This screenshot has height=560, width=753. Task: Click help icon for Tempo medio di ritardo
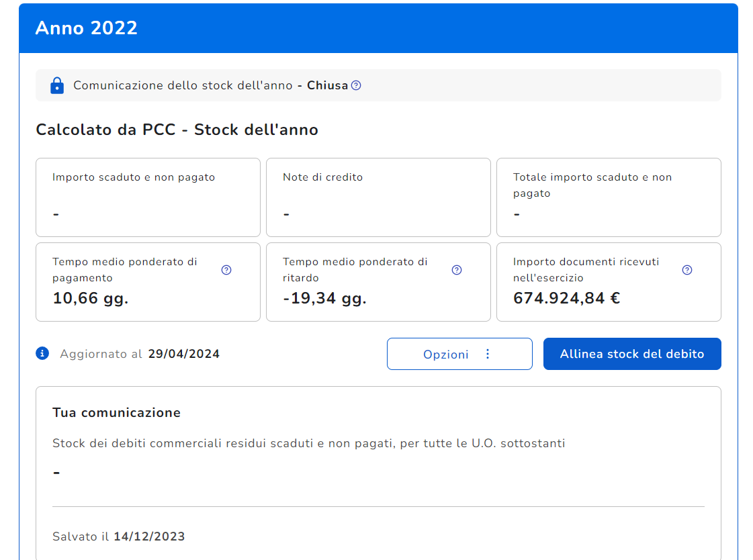point(457,270)
